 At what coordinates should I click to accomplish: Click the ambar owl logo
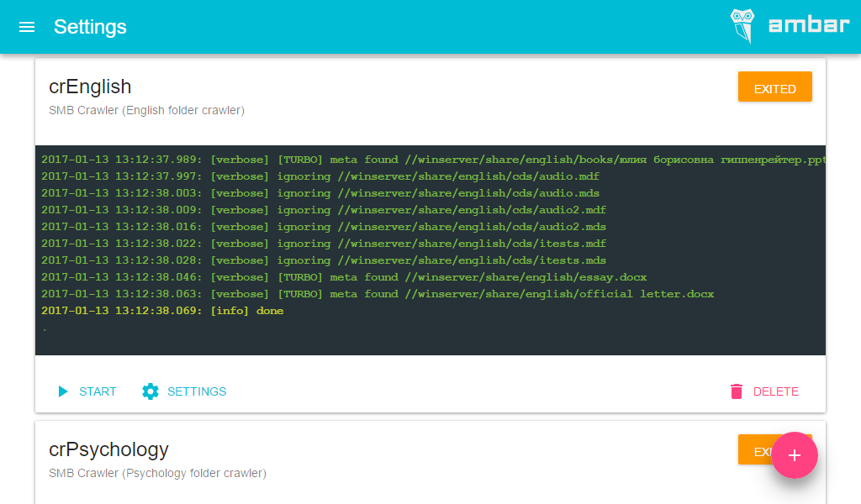(x=742, y=26)
